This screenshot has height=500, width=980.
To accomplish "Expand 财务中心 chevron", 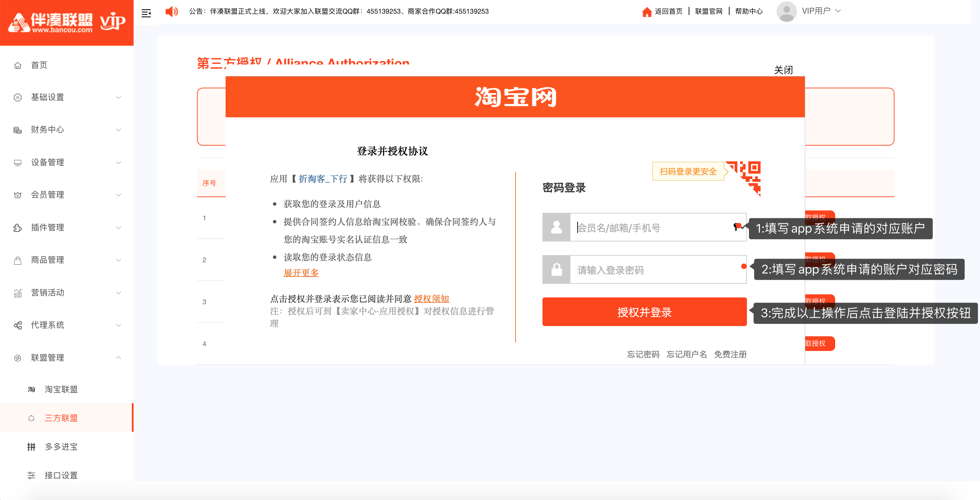I will [118, 130].
